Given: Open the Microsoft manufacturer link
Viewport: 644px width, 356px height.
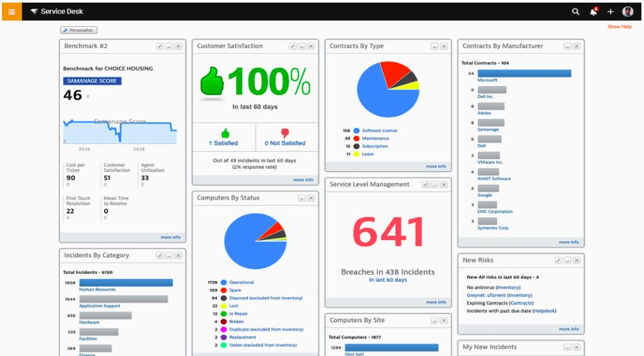Looking at the screenshot, I should point(487,80).
